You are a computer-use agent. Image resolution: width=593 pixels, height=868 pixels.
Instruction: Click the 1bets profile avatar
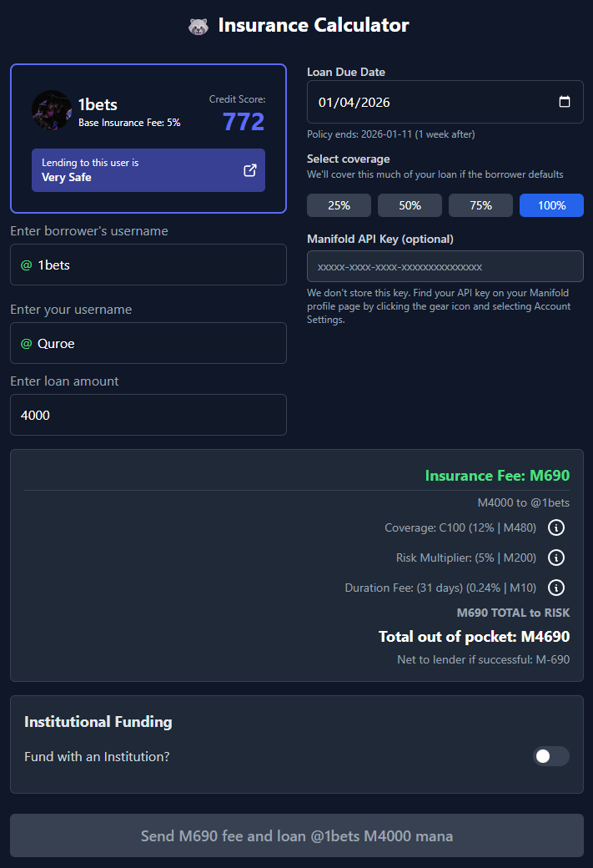coord(52,110)
